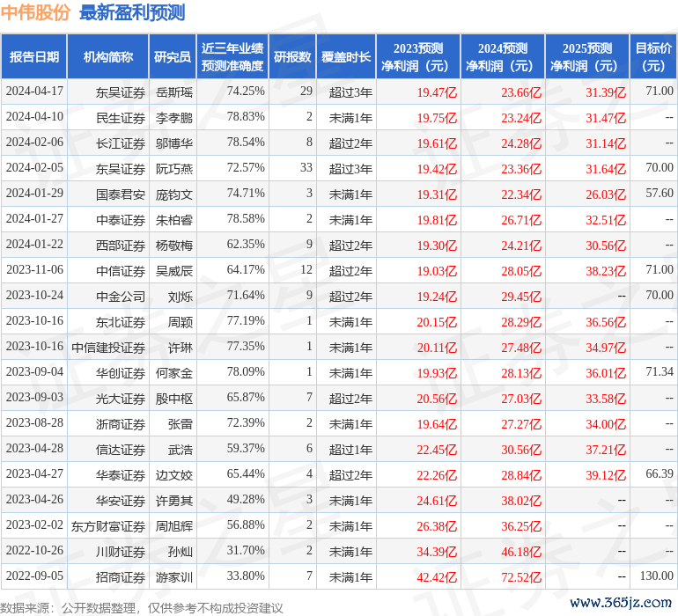Screen dimensions: 678x616
Task: Click institution 民生证券
Action: tap(121, 118)
